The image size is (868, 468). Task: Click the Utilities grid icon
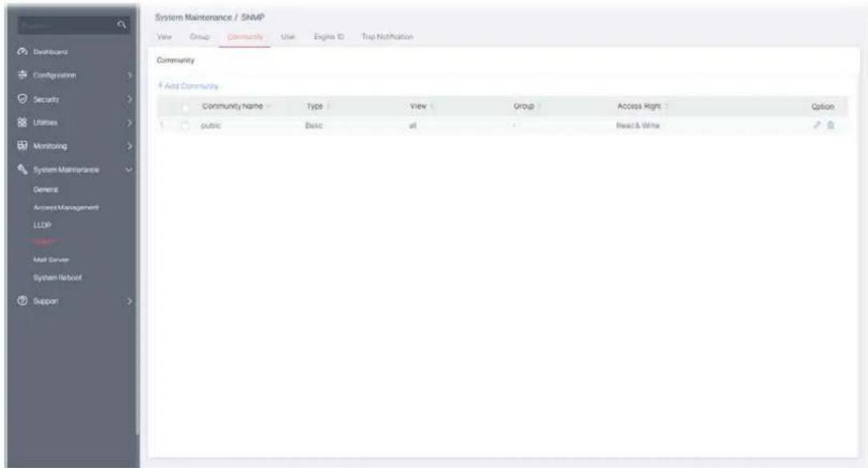coord(22,123)
